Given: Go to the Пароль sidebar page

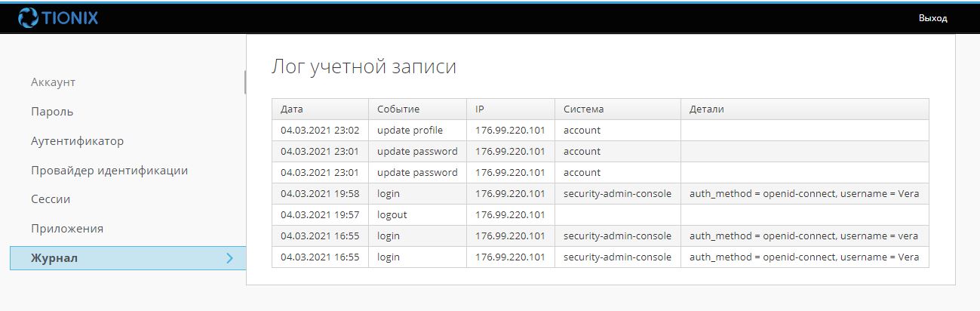Looking at the screenshot, I should [52, 112].
